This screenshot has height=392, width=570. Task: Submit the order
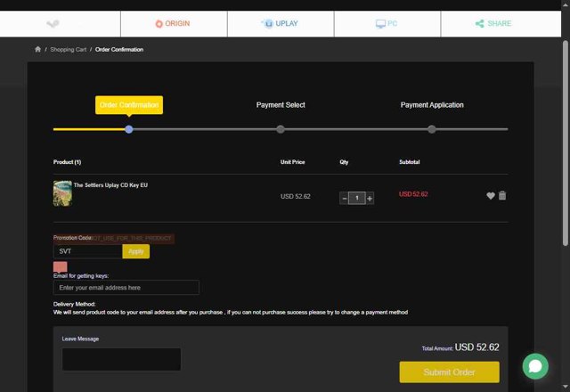pyautogui.click(x=449, y=372)
